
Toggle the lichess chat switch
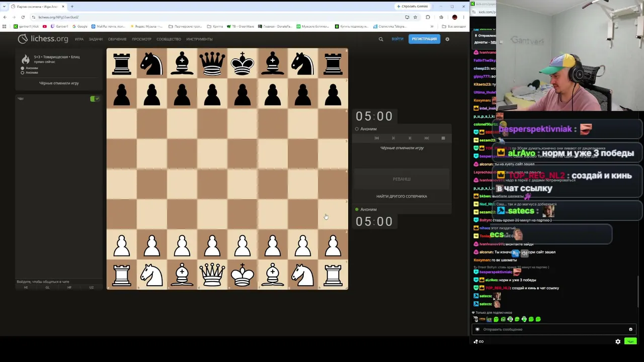[x=95, y=99]
